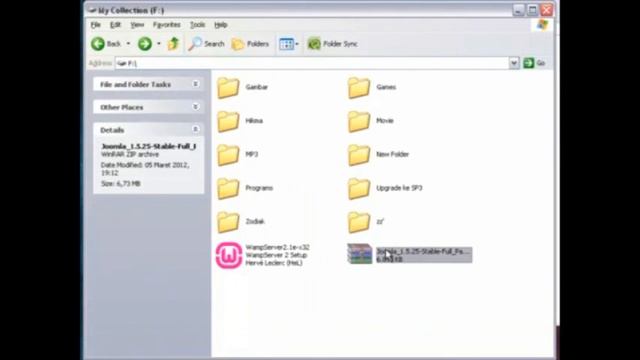
Task: Select the zz' folder icon
Action: (x=359, y=222)
